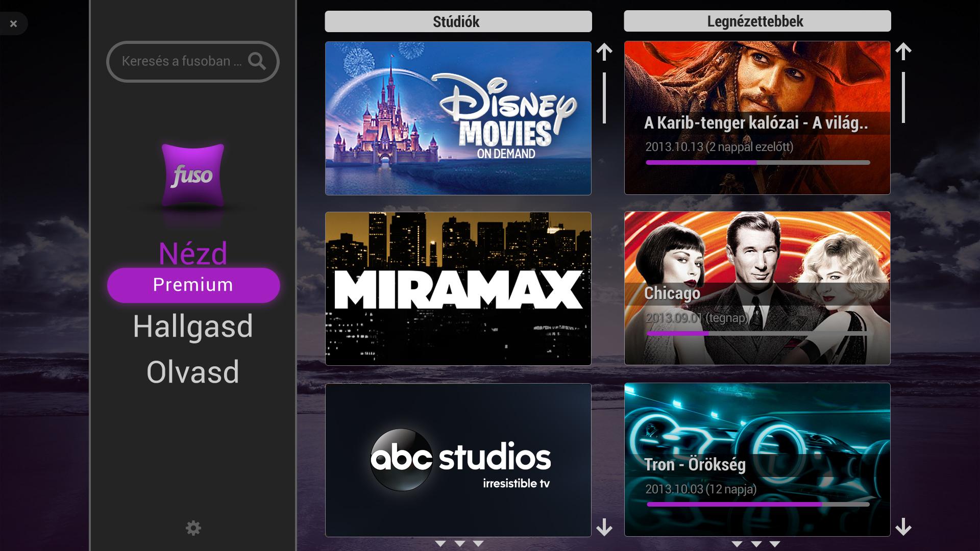This screenshot has width=980, height=551.
Task: Expand more items below Stúdiók column
Action: pos(459,543)
